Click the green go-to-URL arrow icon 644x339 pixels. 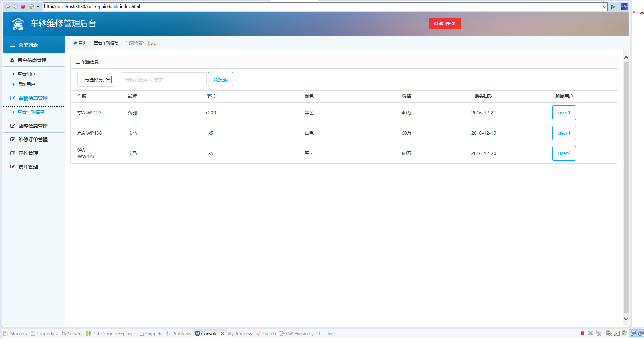[613, 7]
